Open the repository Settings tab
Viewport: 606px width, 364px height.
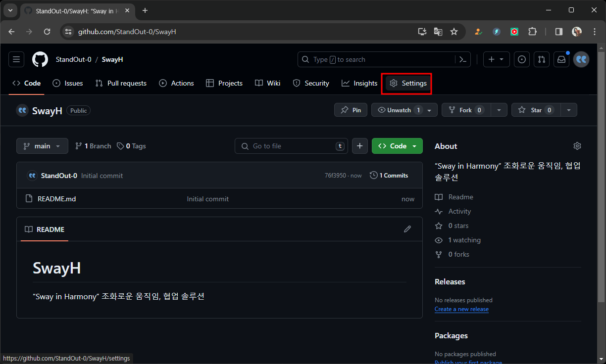(408, 83)
